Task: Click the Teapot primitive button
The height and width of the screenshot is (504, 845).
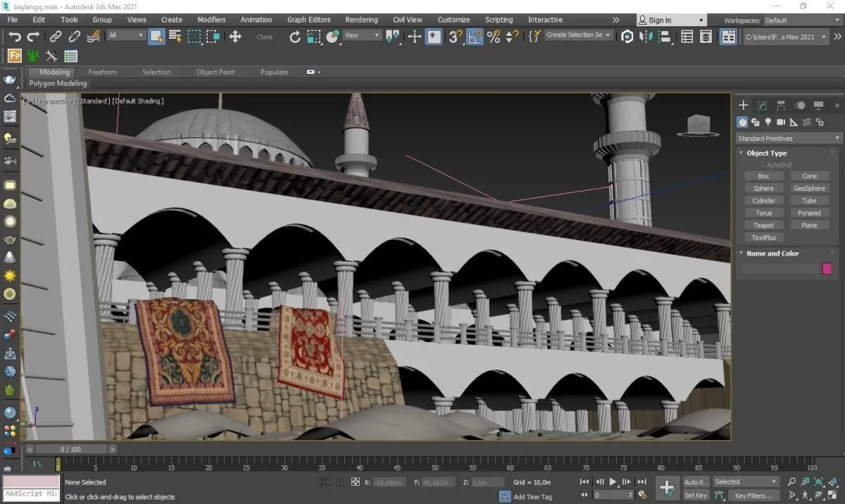Action: (763, 225)
